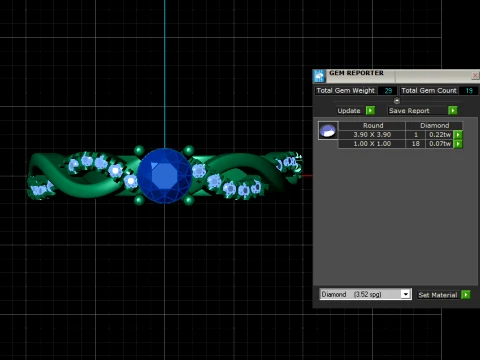The width and height of the screenshot is (480, 360).
Task: Click the green Update arrow button
Action: [x=370, y=110]
